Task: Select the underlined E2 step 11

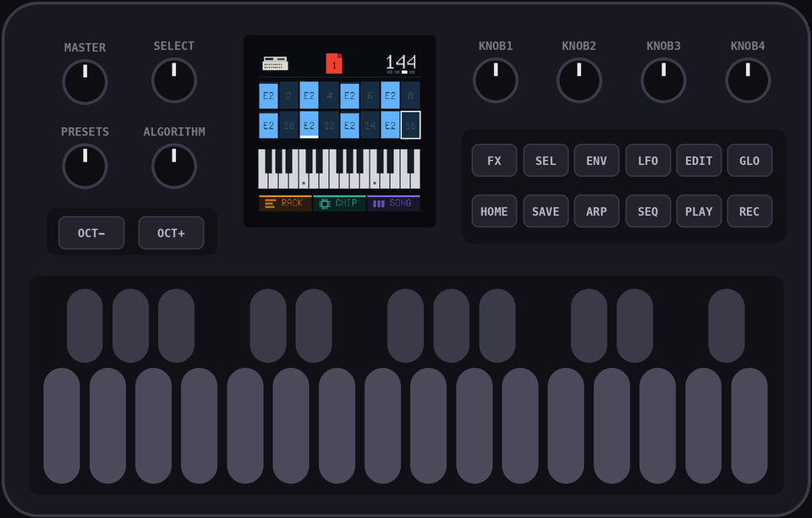Action: tap(310, 125)
